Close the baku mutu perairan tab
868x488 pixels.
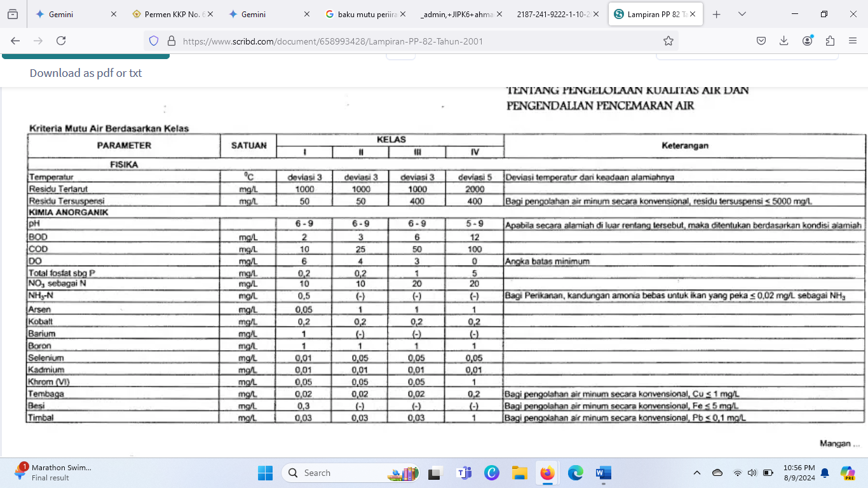coord(403,14)
